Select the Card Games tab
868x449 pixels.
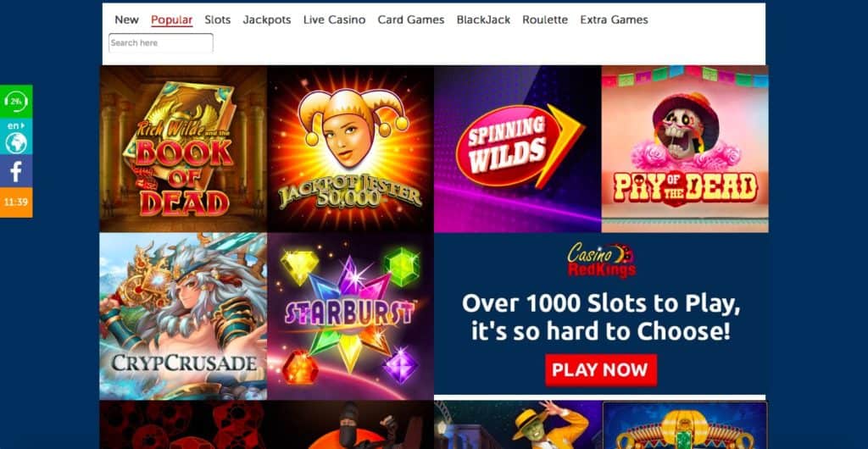point(411,19)
